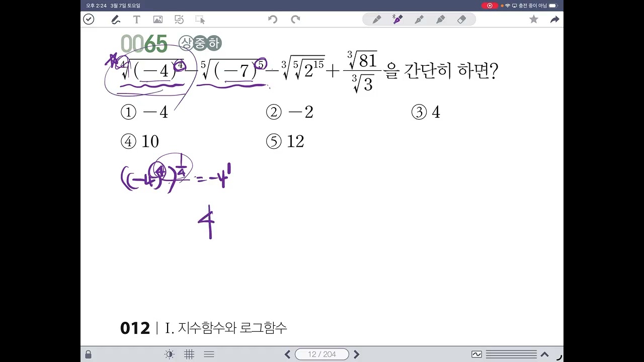Bookmark this page with the star

[x=534, y=20]
